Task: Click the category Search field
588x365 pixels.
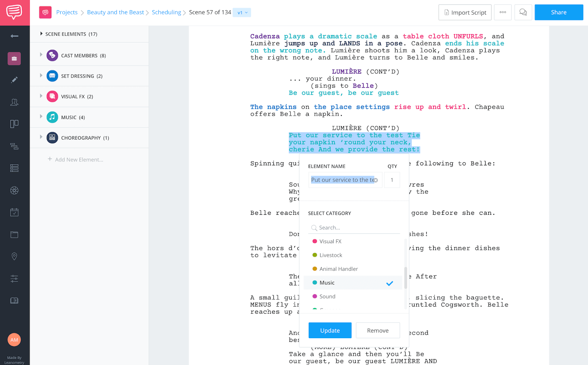Action: click(x=356, y=228)
